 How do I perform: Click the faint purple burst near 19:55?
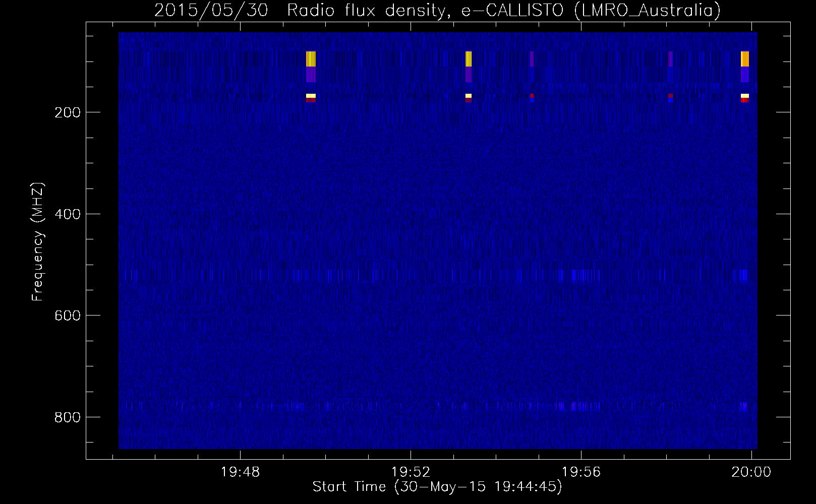click(532, 59)
